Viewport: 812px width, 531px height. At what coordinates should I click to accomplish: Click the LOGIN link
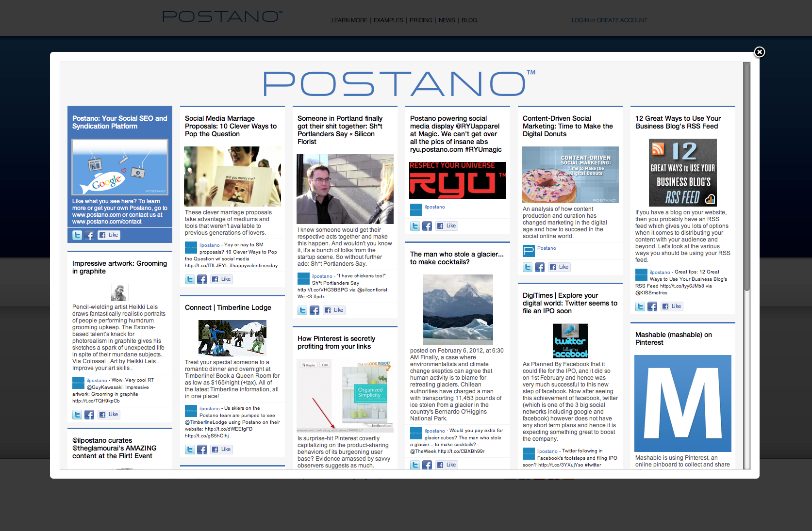[580, 20]
